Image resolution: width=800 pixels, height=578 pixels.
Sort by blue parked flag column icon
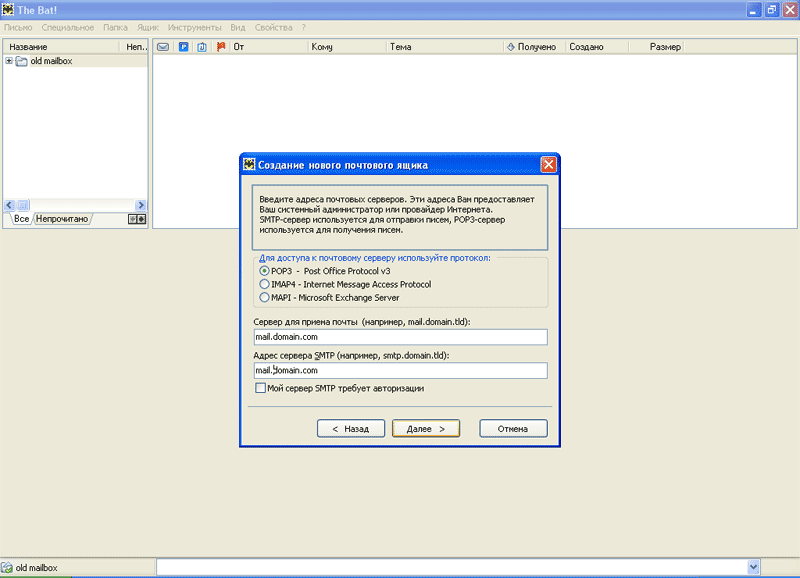pyautogui.click(x=184, y=47)
